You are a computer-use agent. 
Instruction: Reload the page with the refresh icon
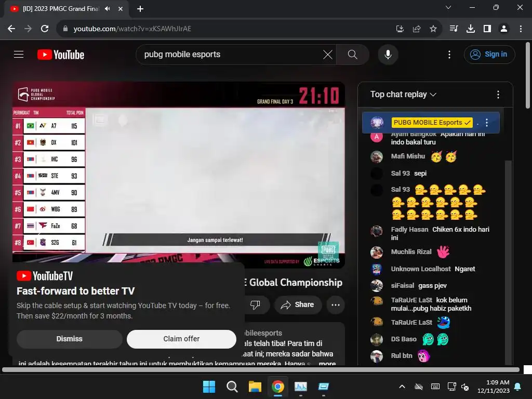click(45, 29)
